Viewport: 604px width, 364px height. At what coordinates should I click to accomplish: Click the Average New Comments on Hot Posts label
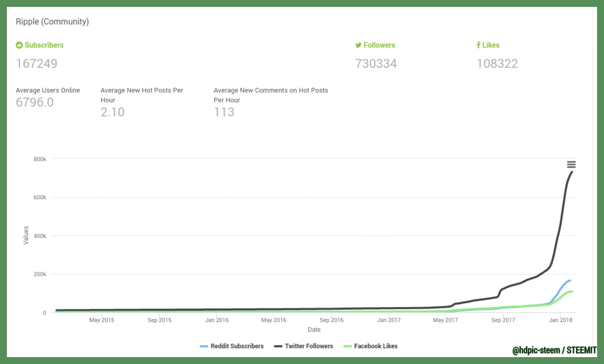pyautogui.click(x=271, y=95)
